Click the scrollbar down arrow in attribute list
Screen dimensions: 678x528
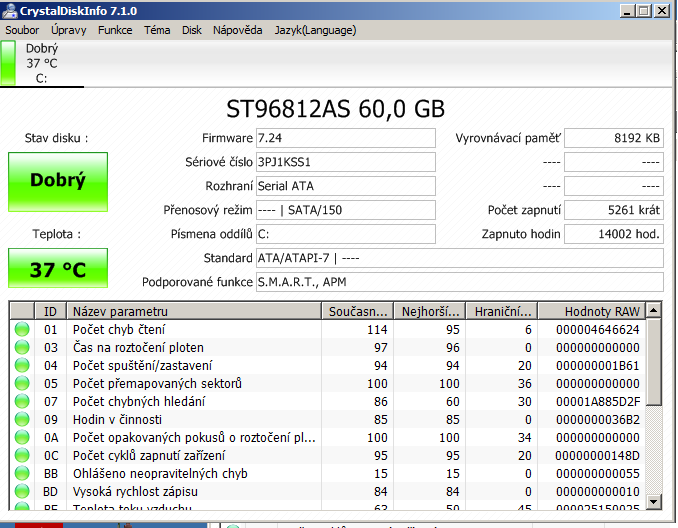coord(655,502)
